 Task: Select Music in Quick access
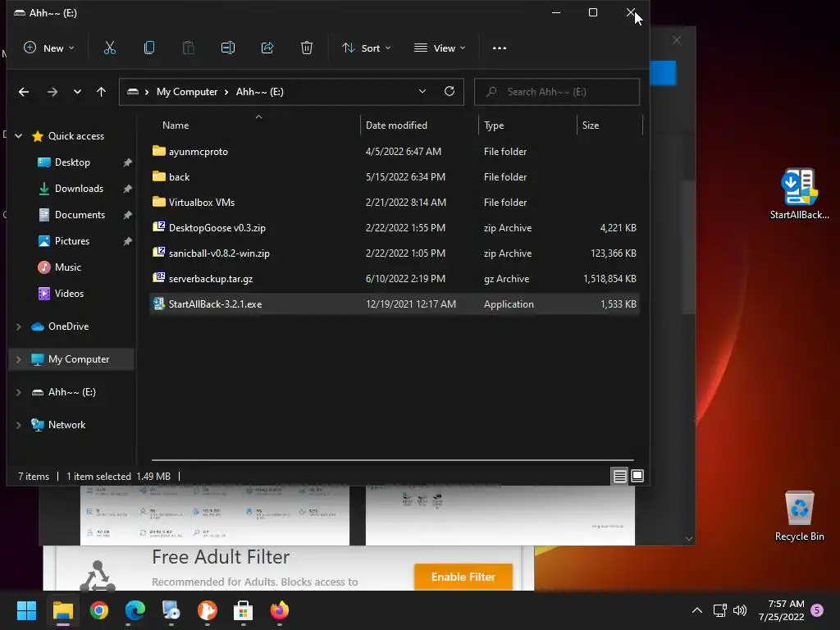68,267
